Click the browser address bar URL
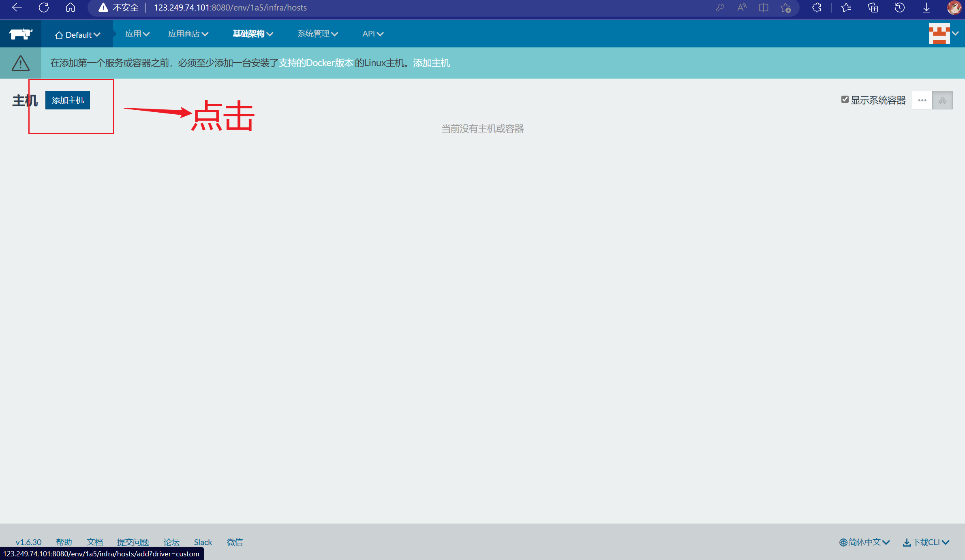Screen dimensions: 965x560 click(230, 8)
